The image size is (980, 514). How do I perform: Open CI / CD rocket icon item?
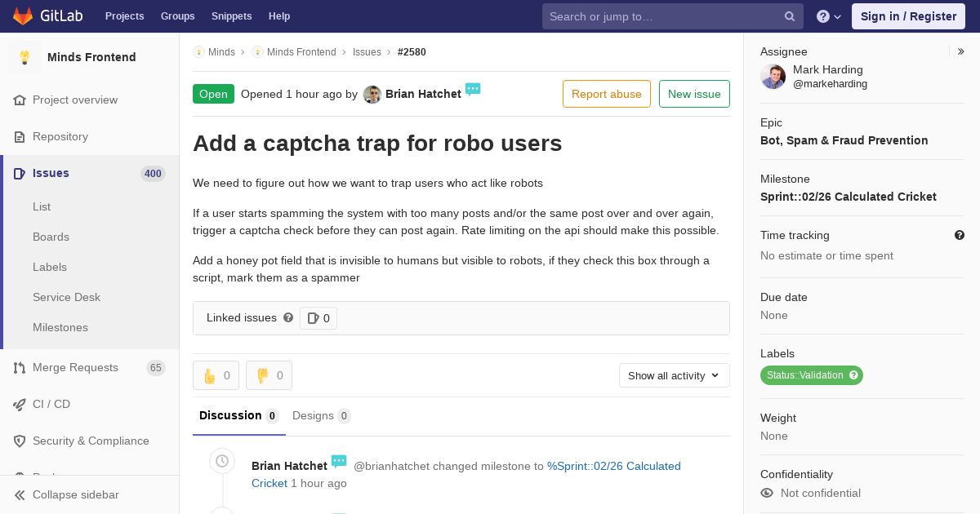[x=90, y=404]
